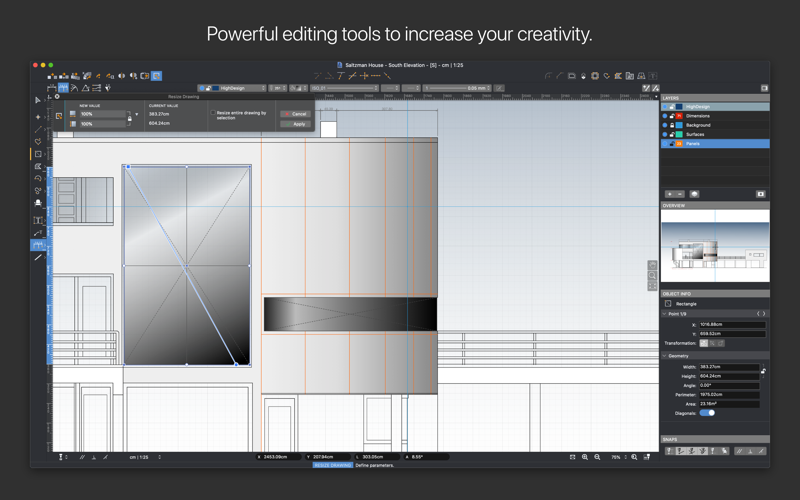Click the highlighted Resize Drawing toolbar icon

pyautogui.click(x=157, y=76)
